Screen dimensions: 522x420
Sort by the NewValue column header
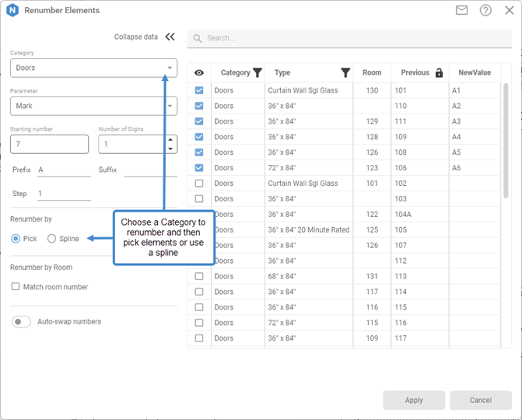tap(475, 72)
